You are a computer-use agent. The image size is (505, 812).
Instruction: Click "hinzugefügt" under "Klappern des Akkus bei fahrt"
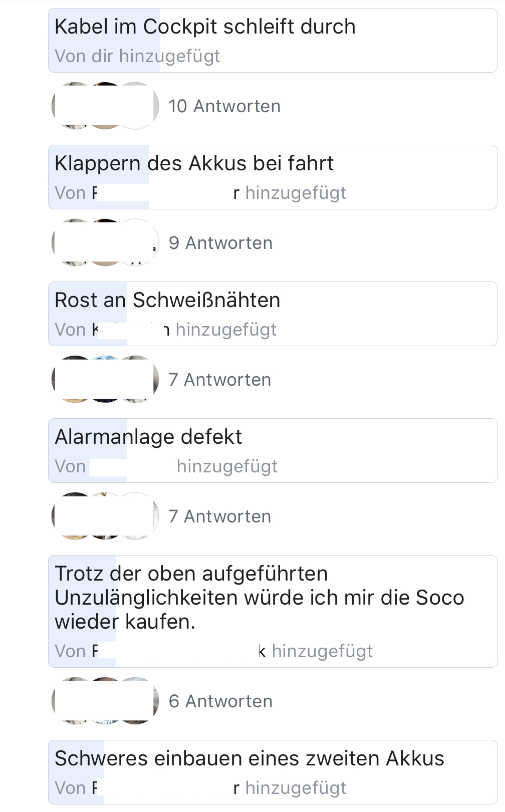296,193
